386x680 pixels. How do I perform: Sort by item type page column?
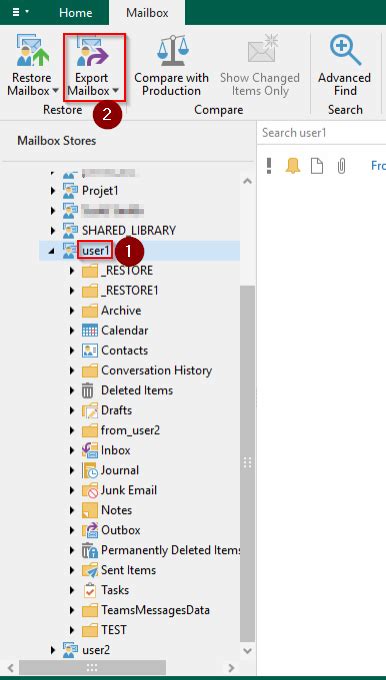point(317,166)
